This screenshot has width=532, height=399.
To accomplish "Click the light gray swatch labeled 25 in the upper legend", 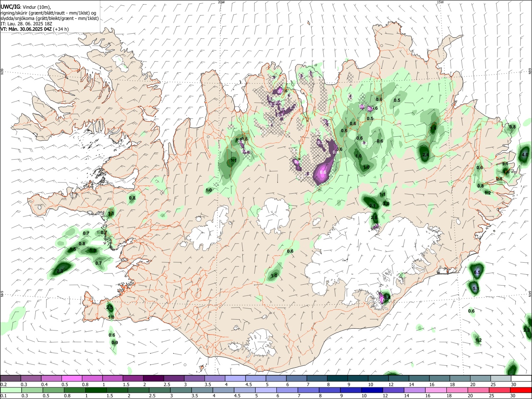I will point(501,379).
